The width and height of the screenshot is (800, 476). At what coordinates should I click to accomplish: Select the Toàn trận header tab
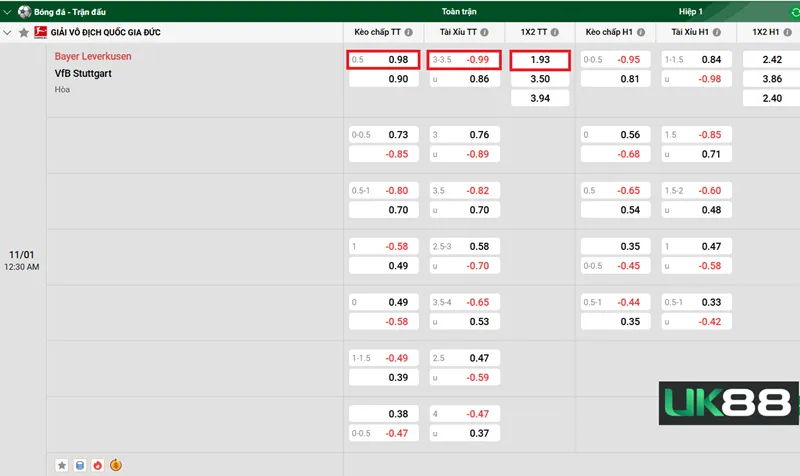coord(459,11)
